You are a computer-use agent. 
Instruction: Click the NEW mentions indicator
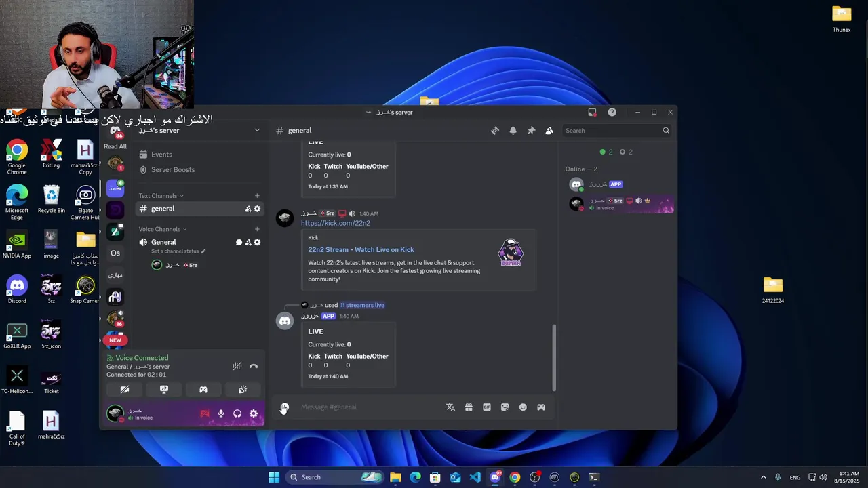(x=115, y=340)
